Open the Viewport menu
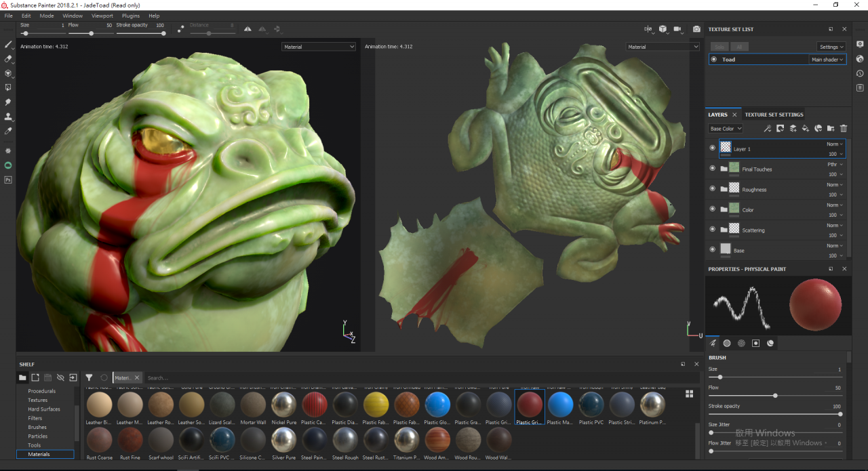This screenshot has width=868, height=471. coord(102,16)
